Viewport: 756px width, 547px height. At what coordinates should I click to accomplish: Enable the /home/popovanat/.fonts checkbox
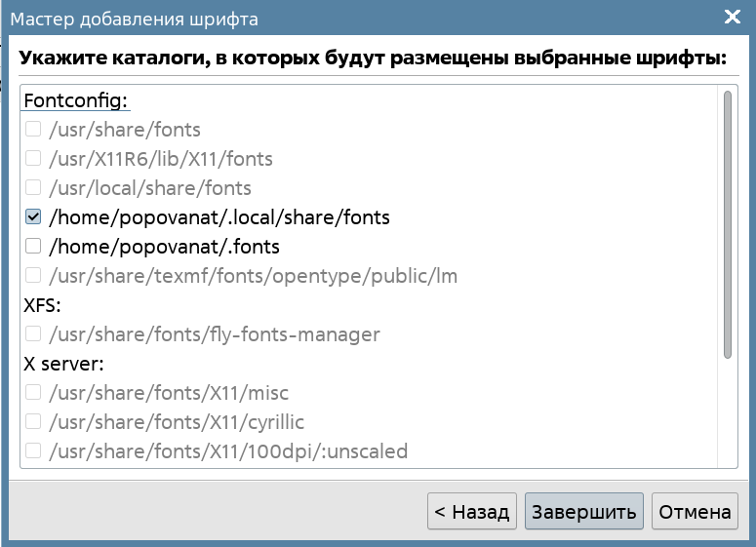pos(33,247)
